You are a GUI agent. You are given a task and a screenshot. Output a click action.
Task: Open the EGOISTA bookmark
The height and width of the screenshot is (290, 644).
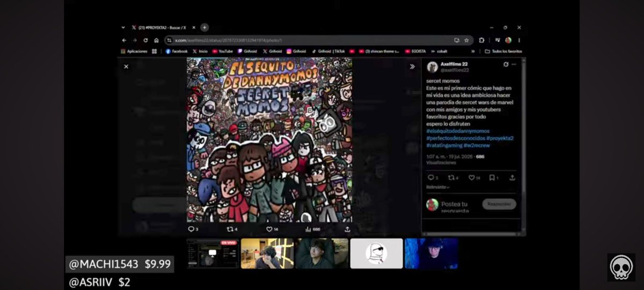pyautogui.click(x=415, y=52)
